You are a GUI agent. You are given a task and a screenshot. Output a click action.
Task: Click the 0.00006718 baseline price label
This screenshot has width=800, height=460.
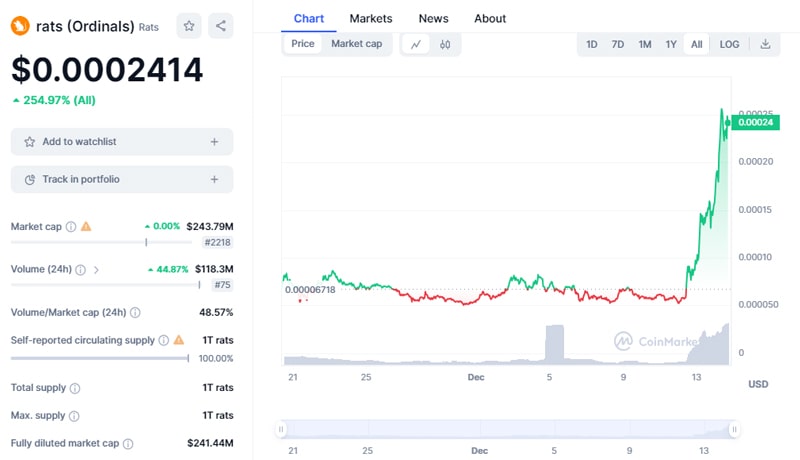[x=310, y=290]
